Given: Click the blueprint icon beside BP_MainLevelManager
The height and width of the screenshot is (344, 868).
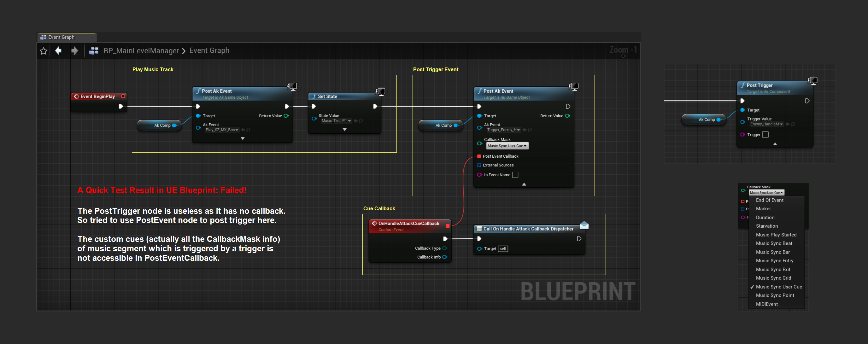Looking at the screenshot, I should [93, 51].
